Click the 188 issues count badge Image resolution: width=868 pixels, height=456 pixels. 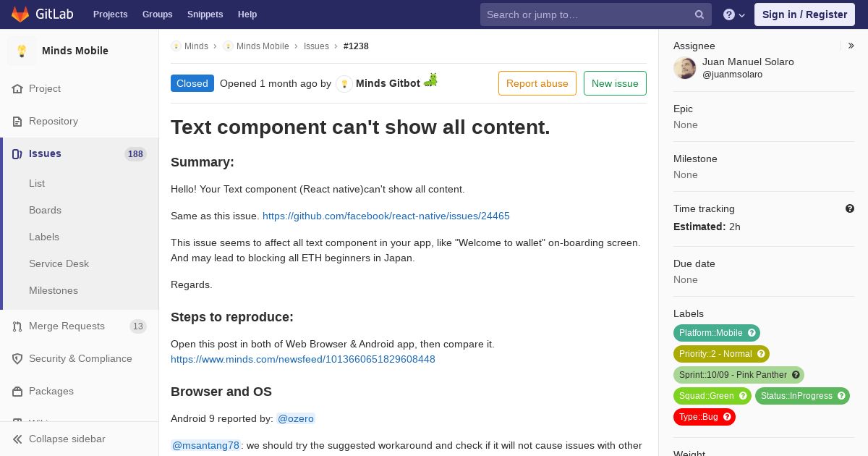135,154
